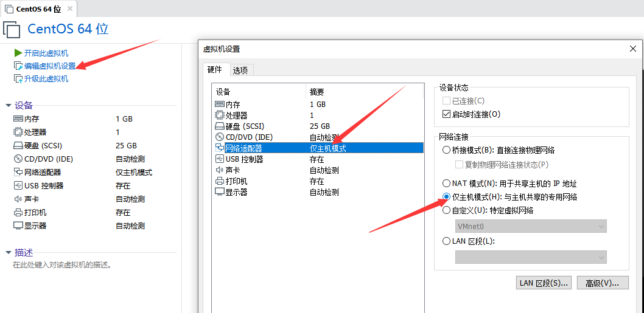Screen dimensions: 644x313
Task: Click 仅主机模式 summary in settings dialog row
Action: [327, 148]
